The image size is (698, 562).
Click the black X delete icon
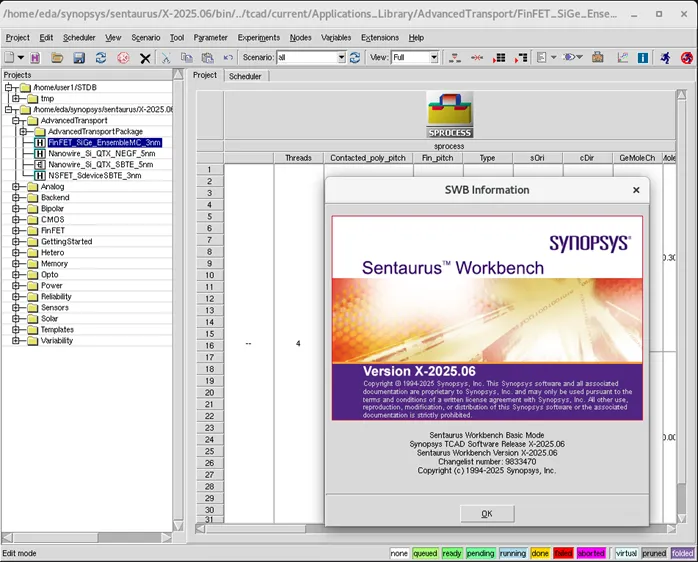click(x=145, y=58)
